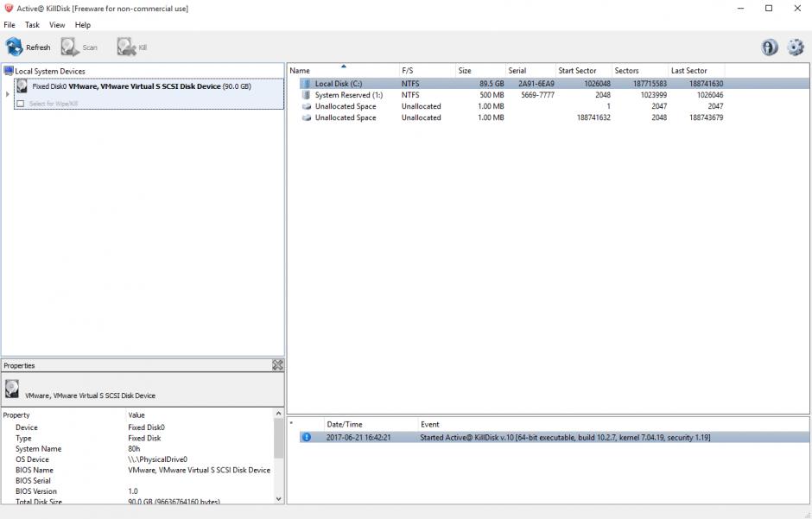This screenshot has width=812, height=519.
Task: Click the KillDisk app icon in title bar
Action: click(9, 8)
